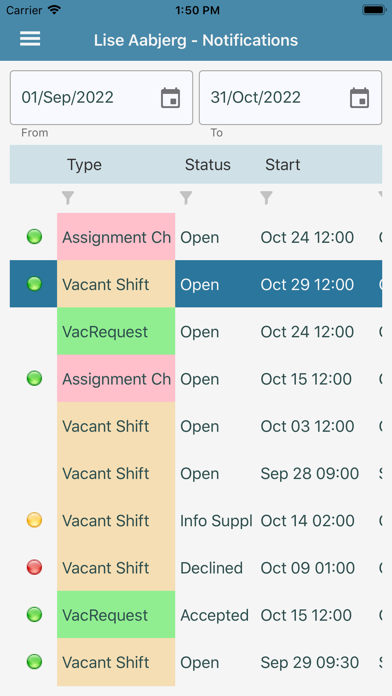Sort by the Start column header
The image size is (392, 696).
pyautogui.click(x=283, y=165)
